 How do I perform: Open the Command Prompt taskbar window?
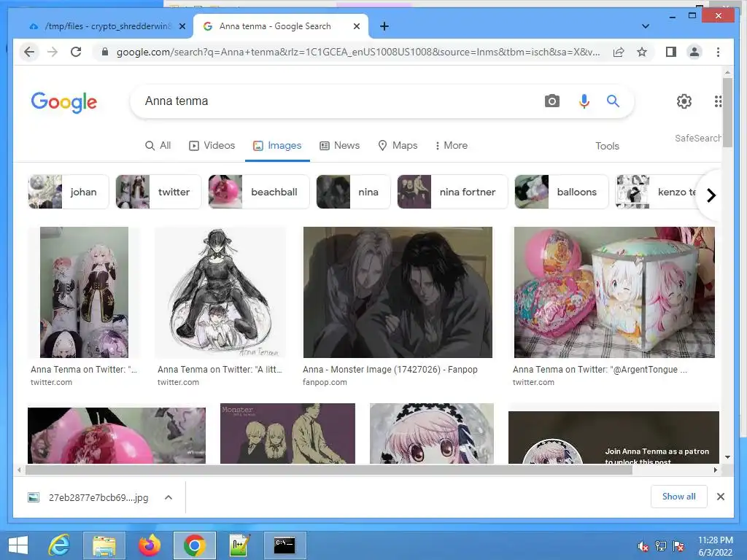(x=285, y=545)
